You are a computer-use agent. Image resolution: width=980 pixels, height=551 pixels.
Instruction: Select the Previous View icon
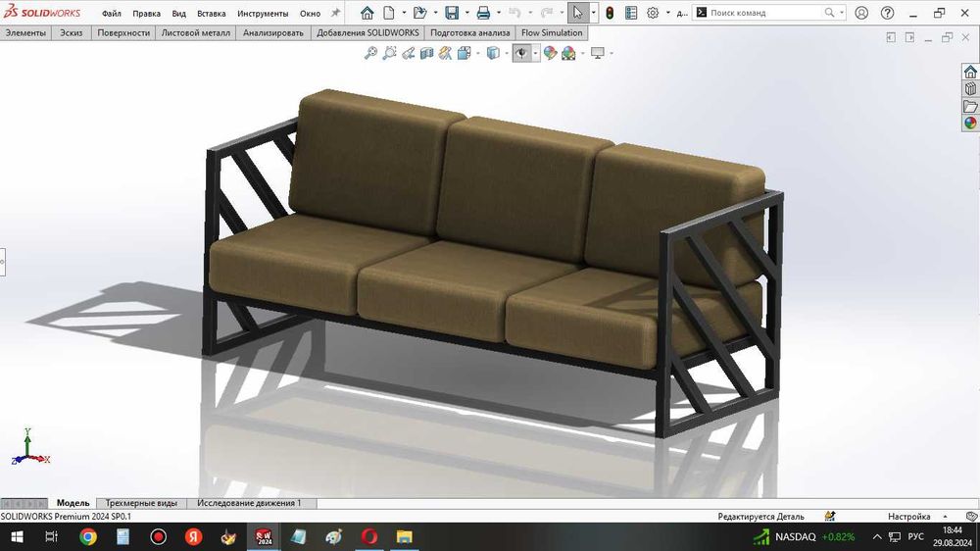pyautogui.click(x=408, y=53)
